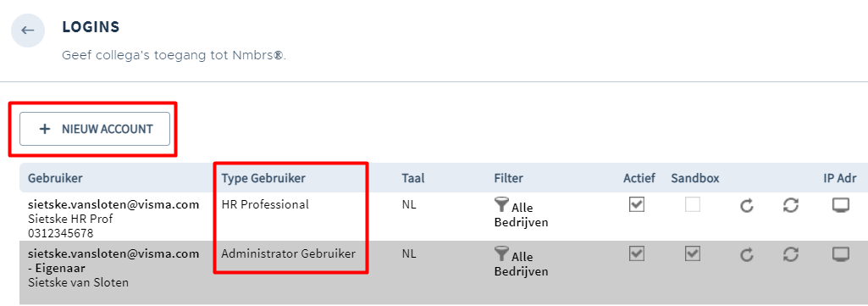Uncheck Actief checkbox for HR Professional user
Image resolution: width=868 pixels, height=306 pixels.
[637, 204]
